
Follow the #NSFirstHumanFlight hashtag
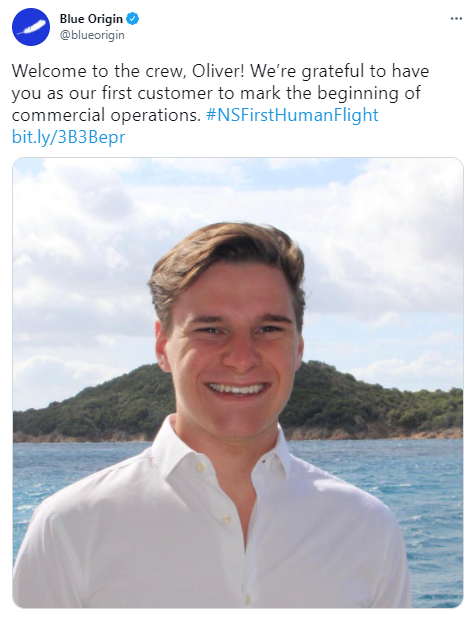click(x=292, y=115)
